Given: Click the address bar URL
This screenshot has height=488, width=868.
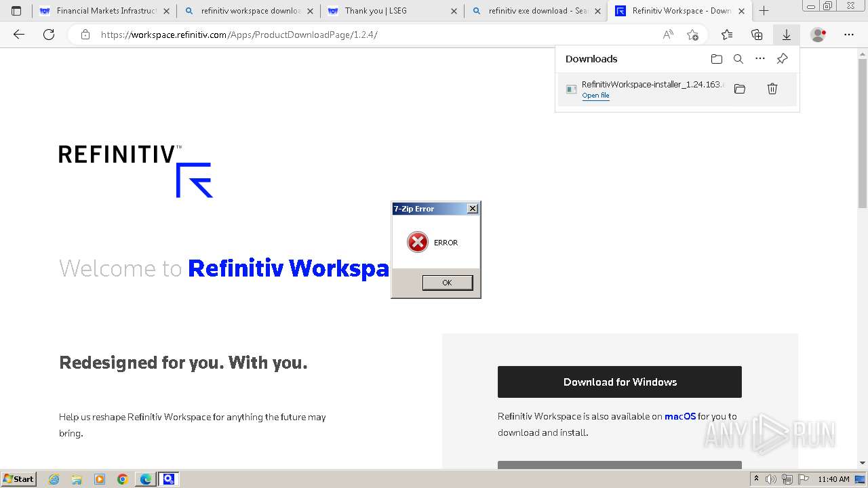Looking at the screenshot, I should 239,35.
